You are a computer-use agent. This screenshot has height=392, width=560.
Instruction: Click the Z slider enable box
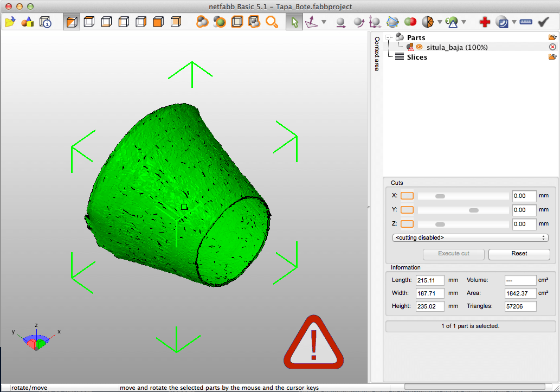(407, 224)
